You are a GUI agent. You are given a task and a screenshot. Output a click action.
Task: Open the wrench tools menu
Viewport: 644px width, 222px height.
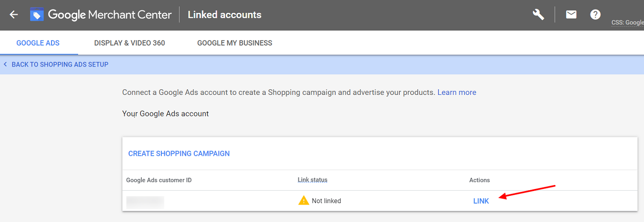click(538, 15)
